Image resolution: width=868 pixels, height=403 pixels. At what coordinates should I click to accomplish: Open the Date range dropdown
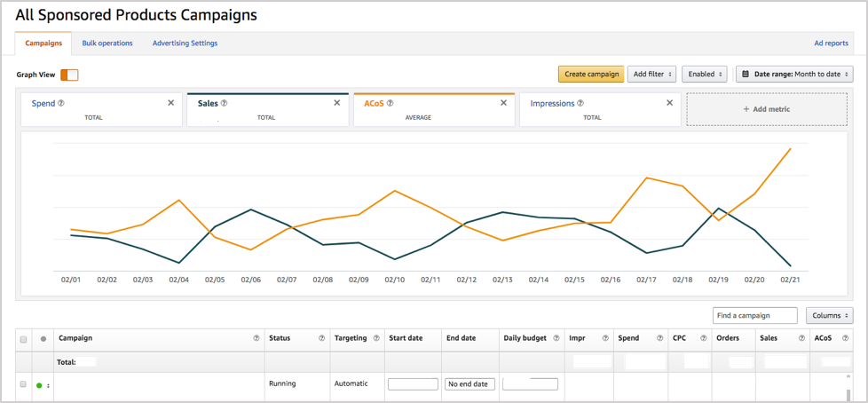click(x=794, y=75)
